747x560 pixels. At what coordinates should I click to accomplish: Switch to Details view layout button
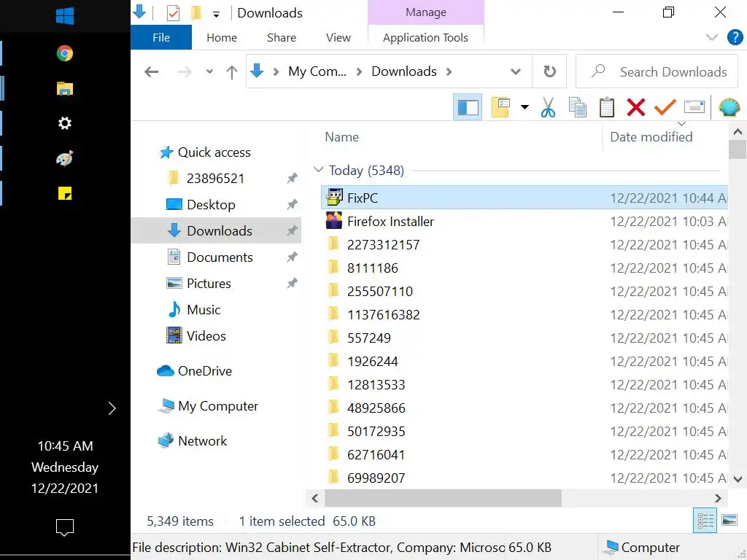pos(705,521)
